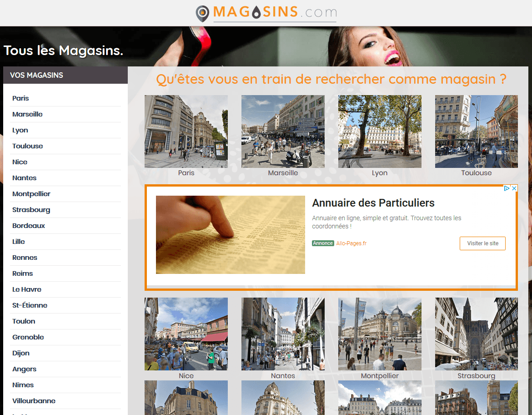
Task: Click the green Annonce ad label
Action: click(323, 243)
